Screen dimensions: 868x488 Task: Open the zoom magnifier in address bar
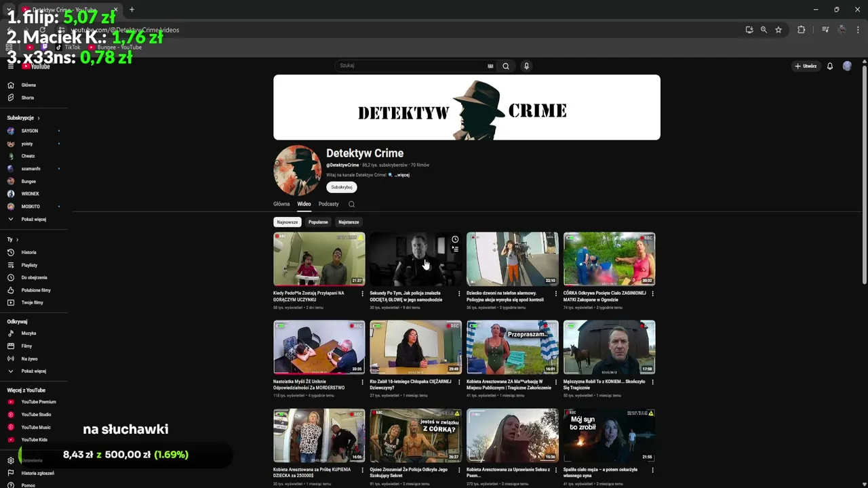(x=764, y=30)
